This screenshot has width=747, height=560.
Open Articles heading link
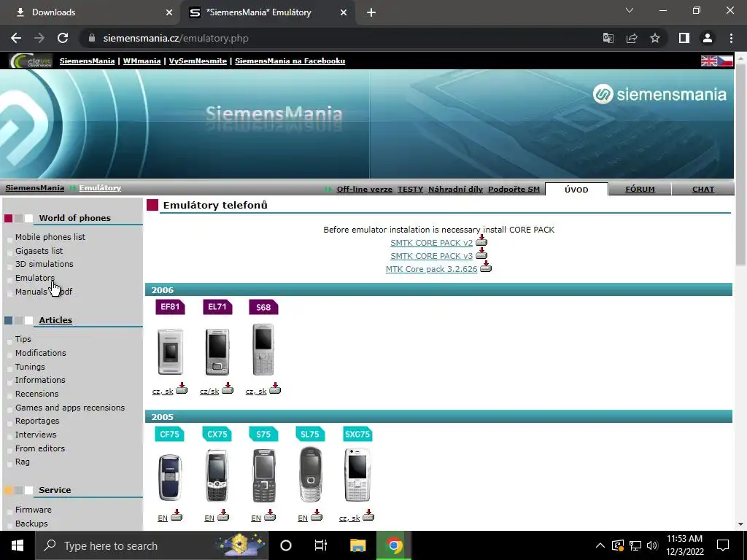[55, 320]
